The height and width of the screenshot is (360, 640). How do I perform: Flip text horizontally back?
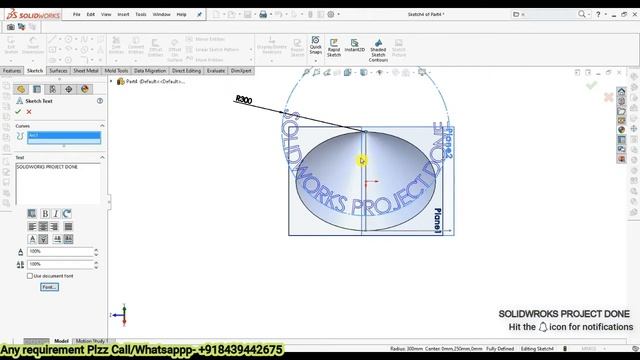coord(68,239)
